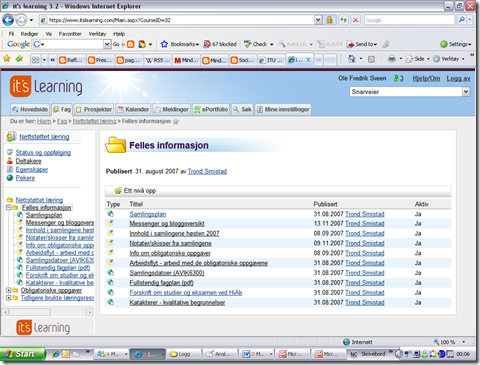Click the note icon for Messenger og bloggoversikt

click(x=110, y=223)
